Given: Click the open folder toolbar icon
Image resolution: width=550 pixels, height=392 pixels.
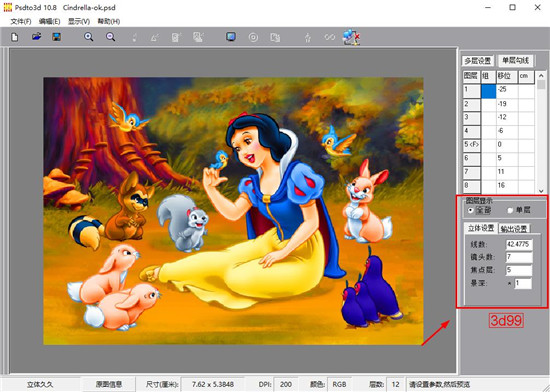Looking at the screenshot, I should (x=36, y=36).
